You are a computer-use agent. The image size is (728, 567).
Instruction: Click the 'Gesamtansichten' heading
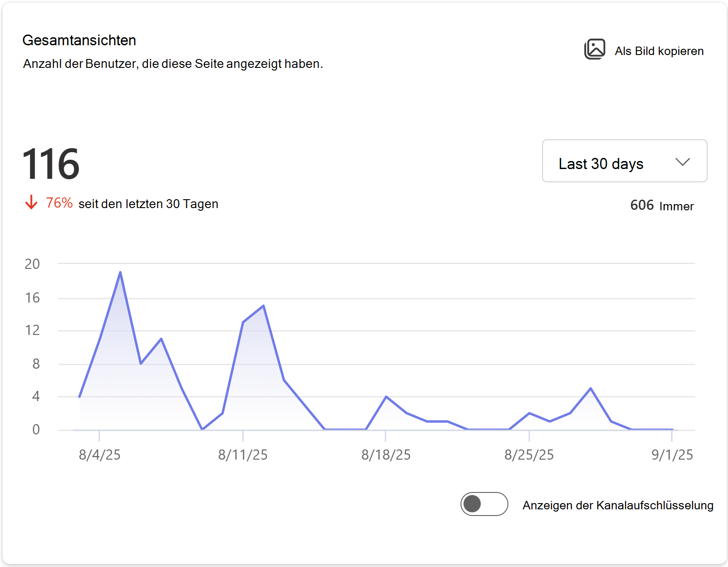coord(79,40)
